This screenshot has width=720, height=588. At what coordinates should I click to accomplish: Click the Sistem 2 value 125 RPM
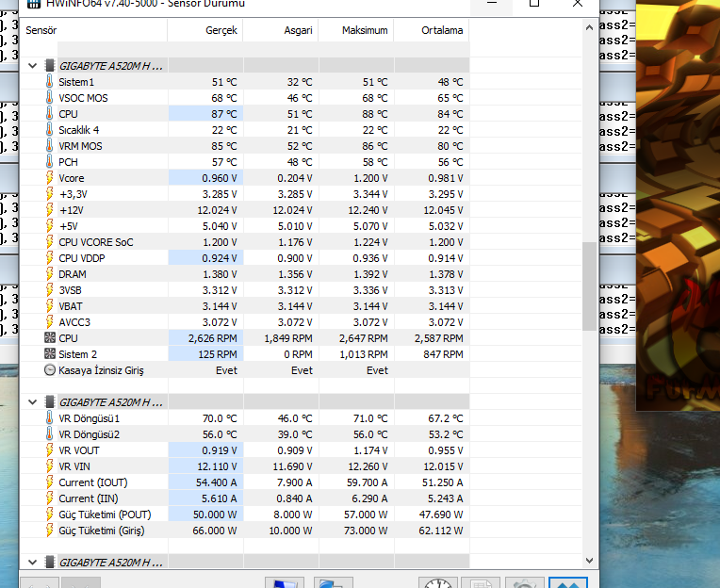click(218, 355)
